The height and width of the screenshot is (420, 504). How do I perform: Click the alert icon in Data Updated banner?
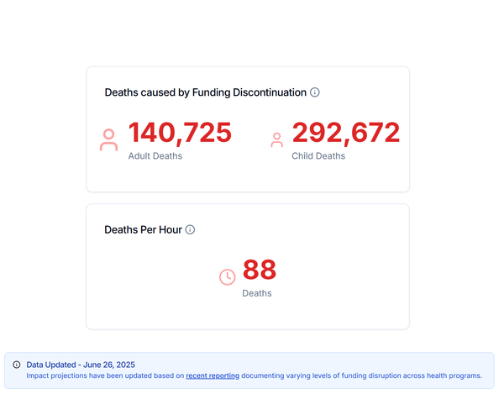click(x=17, y=365)
